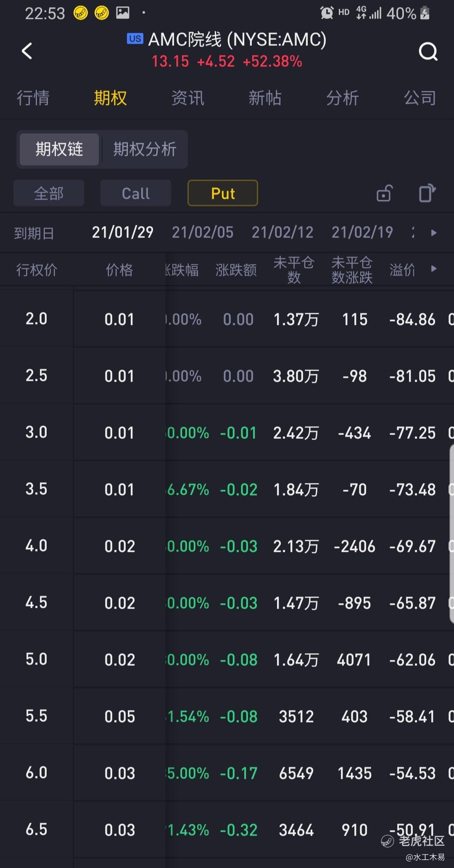454x868 pixels.
Task: Tap change amount -0.32 cell
Action: [x=239, y=830]
